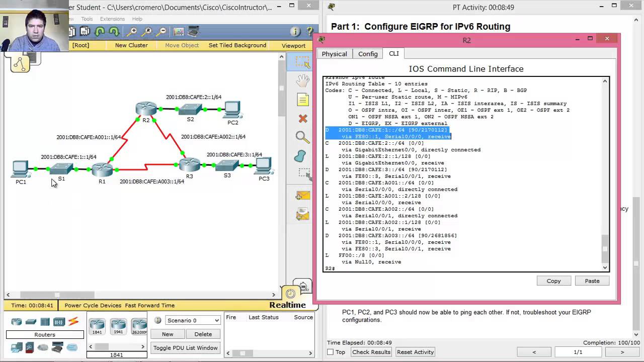Select the Routers device category icon
This screenshot has height=362, width=644.
coord(17,322)
